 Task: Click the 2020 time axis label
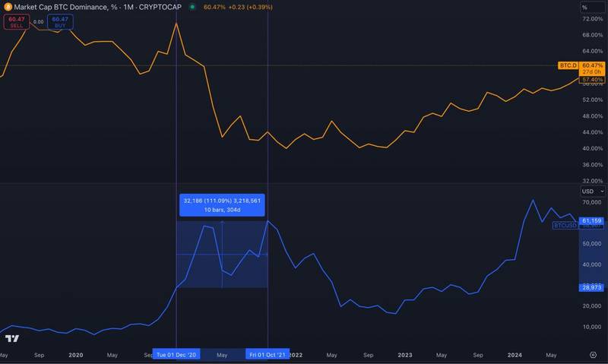[75, 355]
